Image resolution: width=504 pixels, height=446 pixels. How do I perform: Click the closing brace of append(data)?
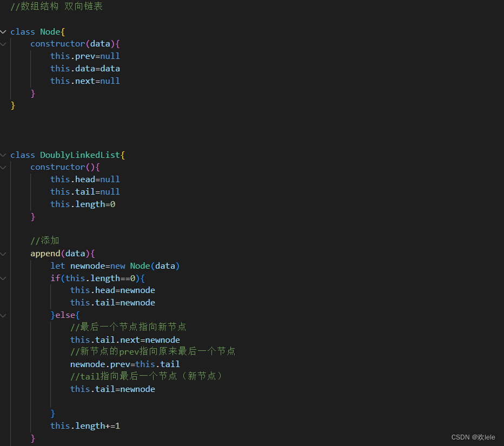tap(33, 438)
